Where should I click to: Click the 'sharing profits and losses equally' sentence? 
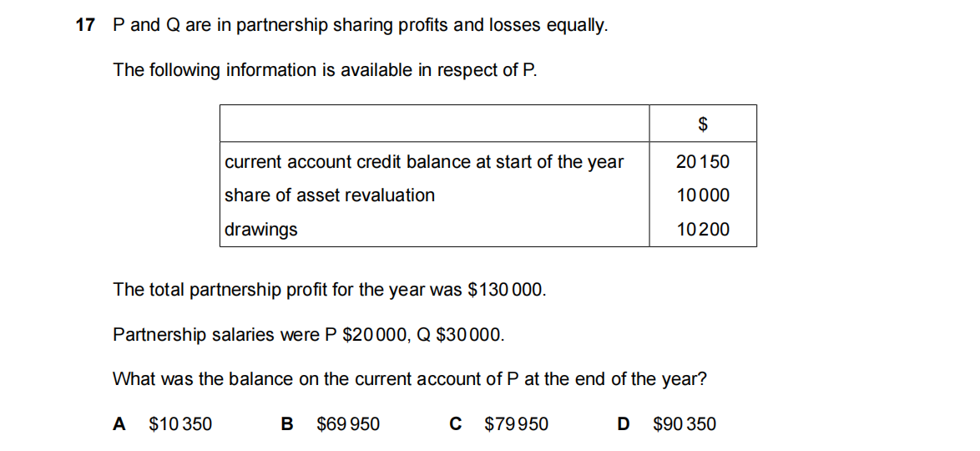[360, 26]
